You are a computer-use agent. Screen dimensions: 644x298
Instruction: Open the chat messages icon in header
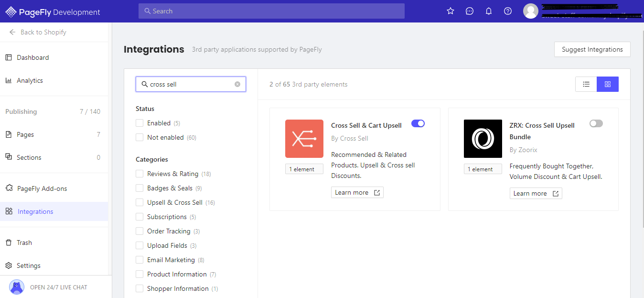(x=470, y=11)
